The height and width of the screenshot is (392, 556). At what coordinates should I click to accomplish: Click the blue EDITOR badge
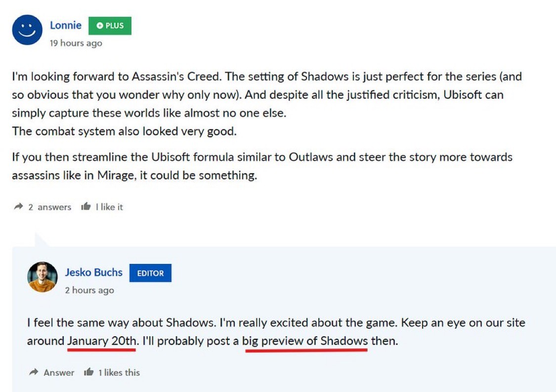point(150,273)
